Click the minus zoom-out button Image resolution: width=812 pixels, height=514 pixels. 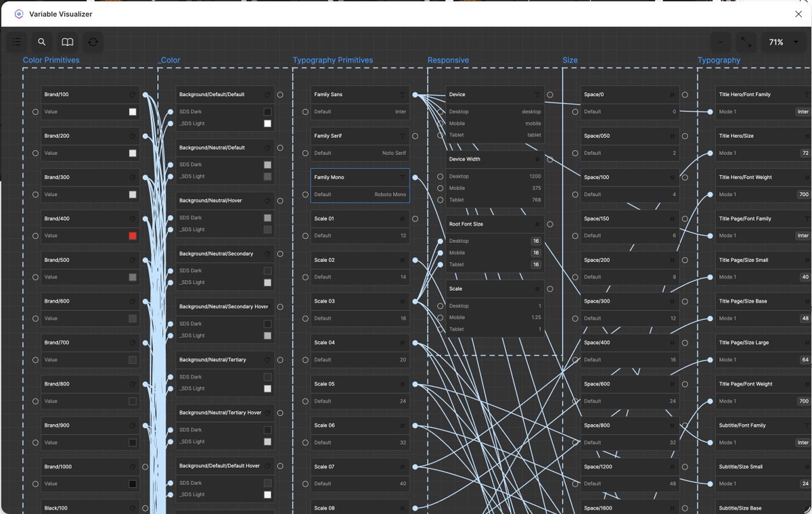(x=721, y=42)
